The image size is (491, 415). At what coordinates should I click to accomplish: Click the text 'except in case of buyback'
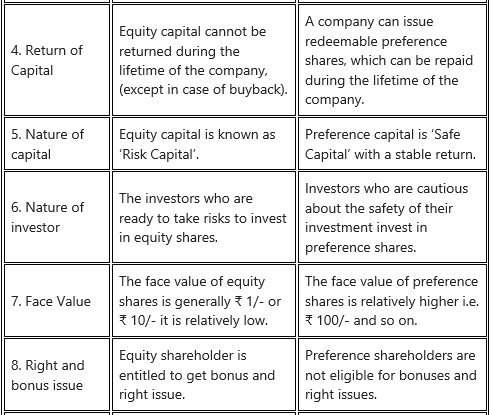202,90
